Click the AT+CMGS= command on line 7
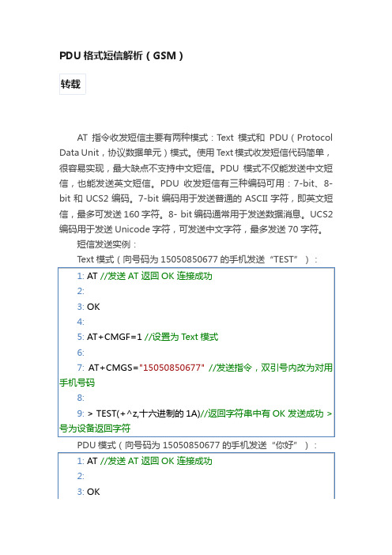The image size is (392, 555). point(113,368)
